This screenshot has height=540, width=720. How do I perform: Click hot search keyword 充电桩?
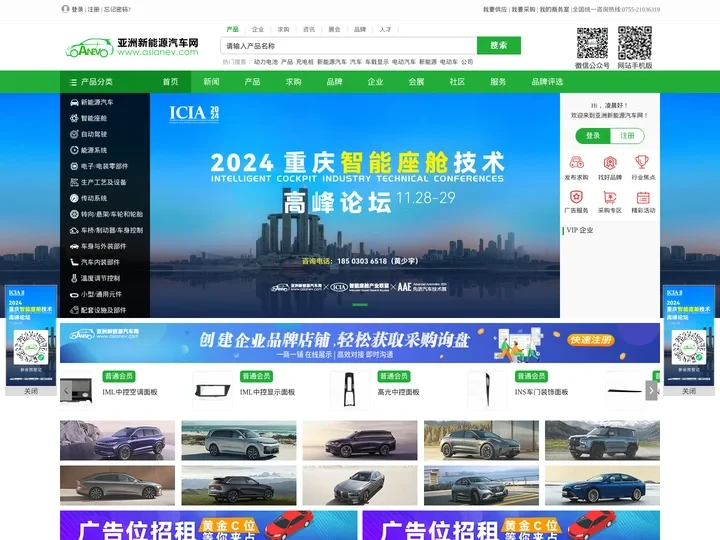[x=305, y=62]
